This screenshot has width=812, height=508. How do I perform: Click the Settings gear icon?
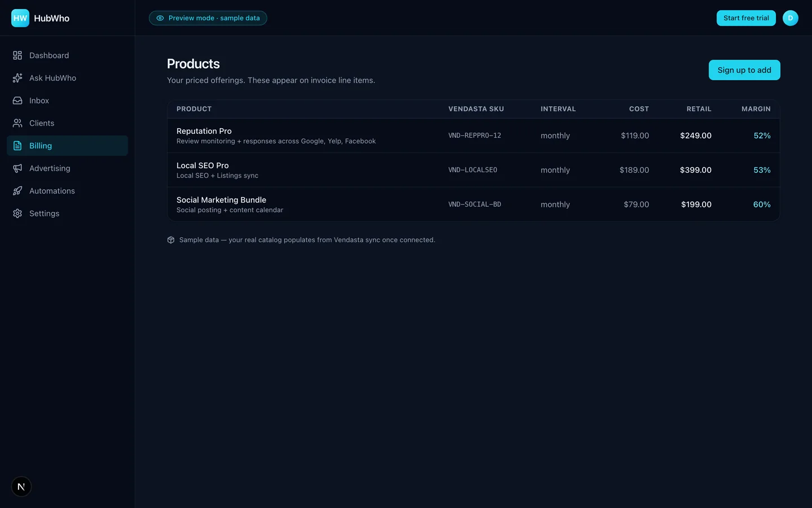click(17, 213)
